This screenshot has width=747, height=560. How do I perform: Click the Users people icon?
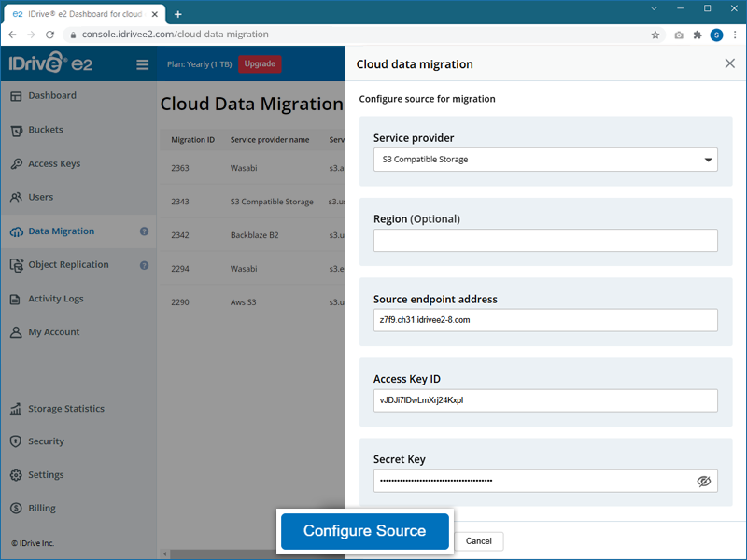pyautogui.click(x=16, y=198)
